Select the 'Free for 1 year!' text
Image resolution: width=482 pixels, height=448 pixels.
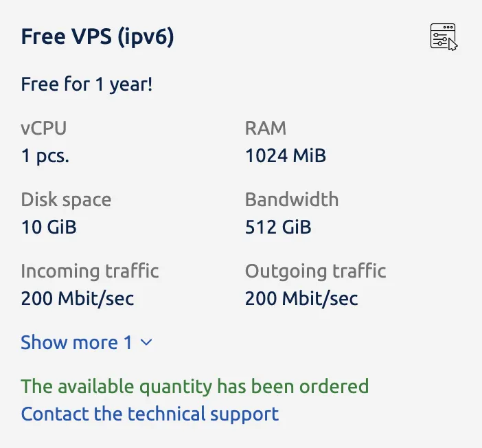click(87, 85)
